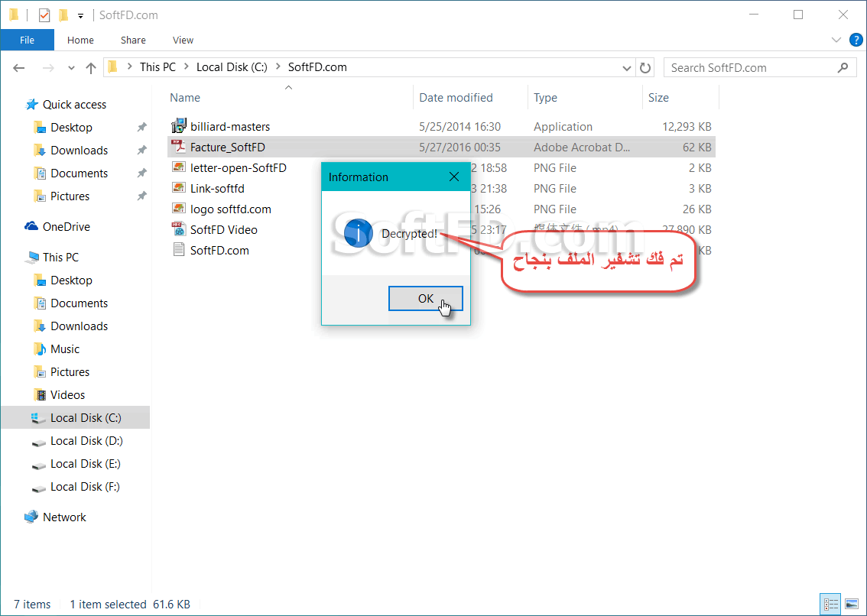Click the New folder quick access icon
This screenshot has width=867, height=616.
[x=63, y=15]
